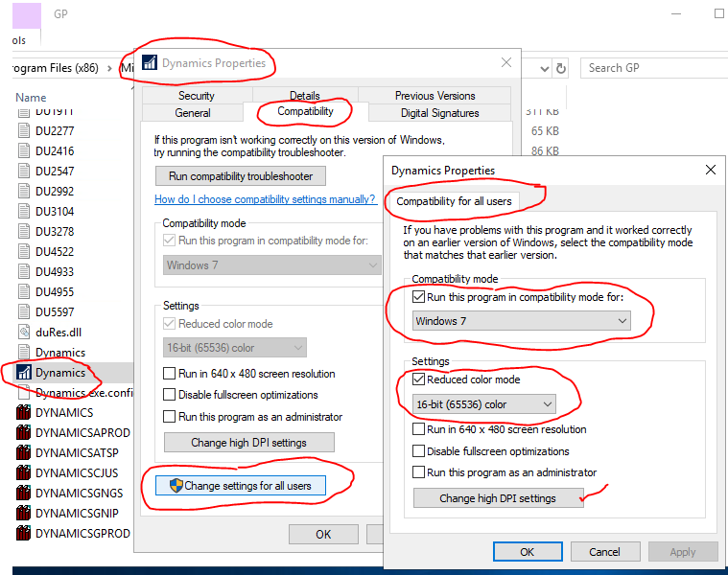
Task: Click the Name column header in Explorer
Action: pyautogui.click(x=31, y=98)
